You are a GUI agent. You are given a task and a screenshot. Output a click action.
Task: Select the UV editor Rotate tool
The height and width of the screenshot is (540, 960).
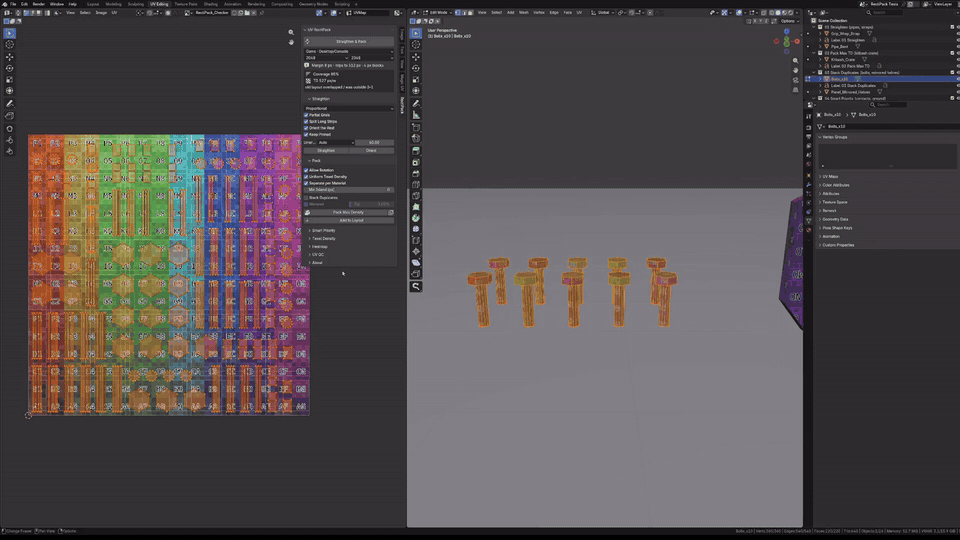[x=9, y=68]
